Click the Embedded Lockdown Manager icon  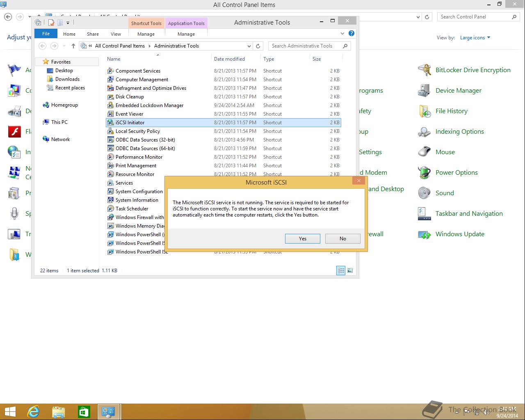(110, 105)
